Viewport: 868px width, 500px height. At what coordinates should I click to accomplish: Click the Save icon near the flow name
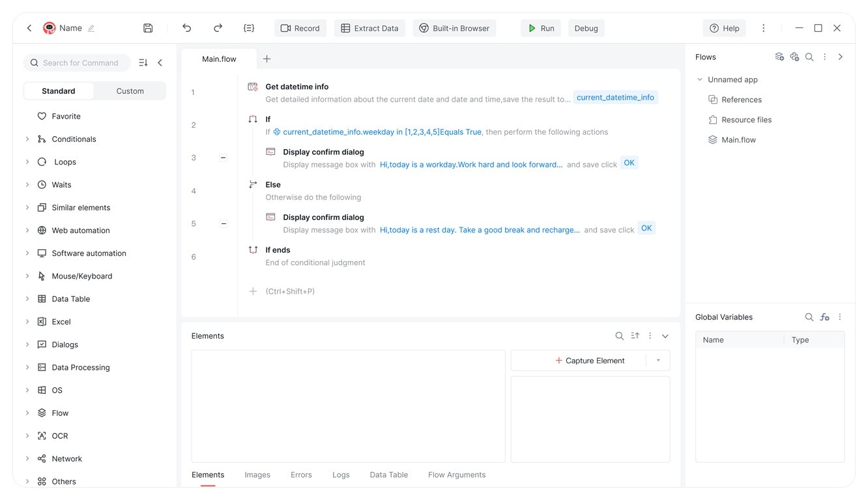pos(148,28)
